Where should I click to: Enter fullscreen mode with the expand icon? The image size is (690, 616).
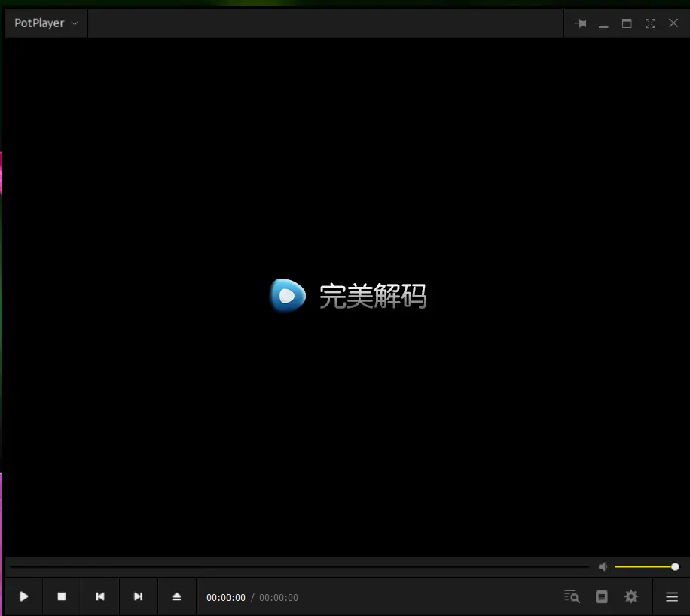tap(650, 23)
